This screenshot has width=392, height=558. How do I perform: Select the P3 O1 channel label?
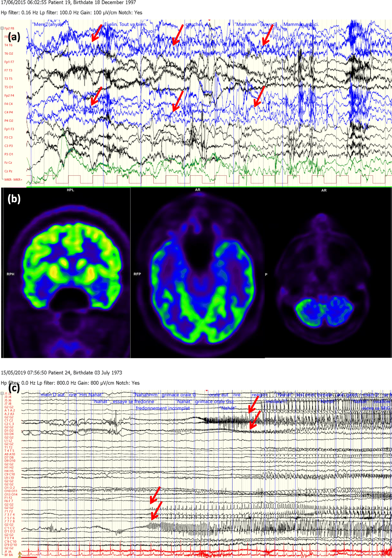pyautogui.click(x=9, y=154)
